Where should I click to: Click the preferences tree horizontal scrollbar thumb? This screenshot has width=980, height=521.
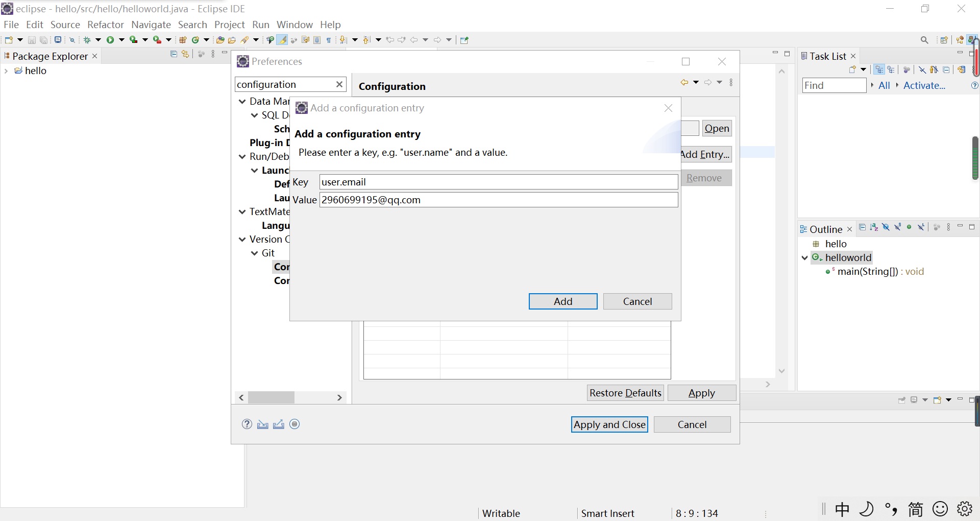271,397
